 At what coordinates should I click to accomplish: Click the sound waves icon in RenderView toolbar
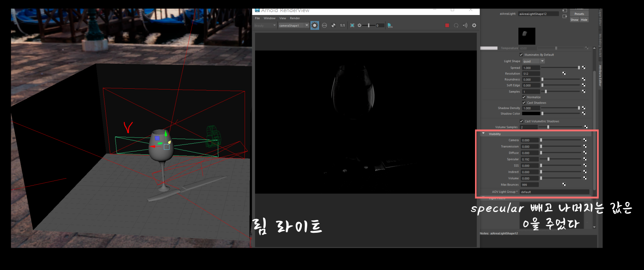(465, 25)
